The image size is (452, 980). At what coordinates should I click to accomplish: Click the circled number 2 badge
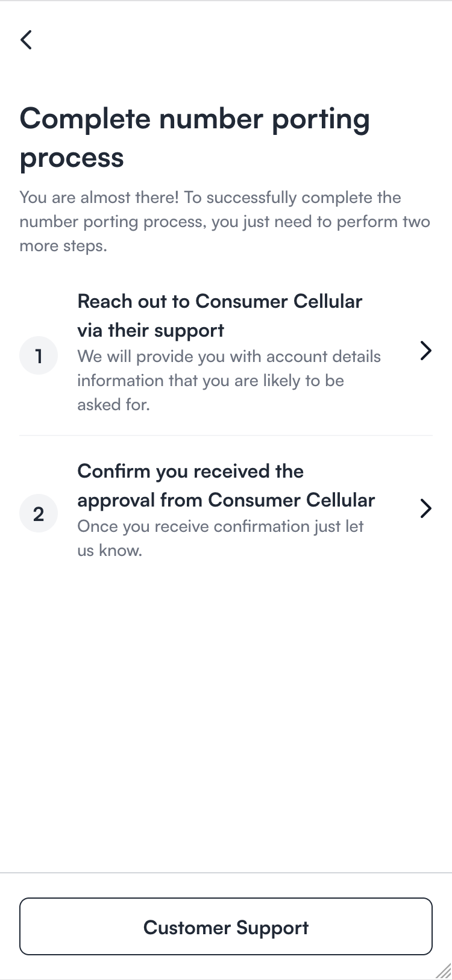coord(39,513)
